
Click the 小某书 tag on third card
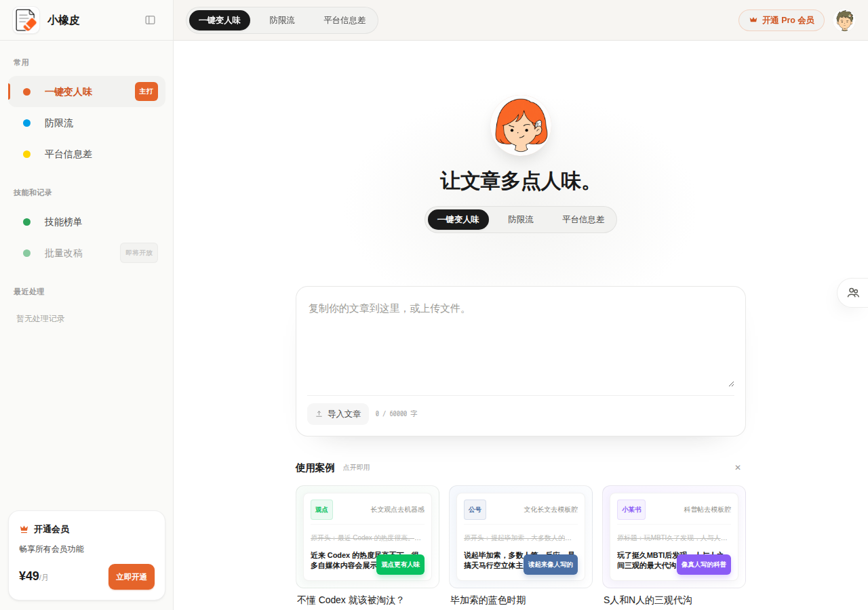pos(631,510)
